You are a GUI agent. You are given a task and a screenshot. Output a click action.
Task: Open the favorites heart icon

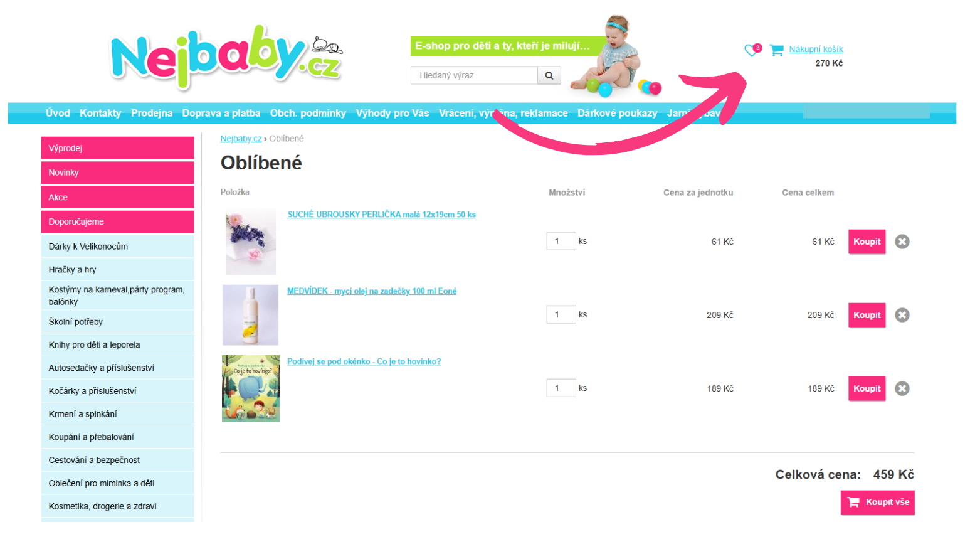pos(752,50)
